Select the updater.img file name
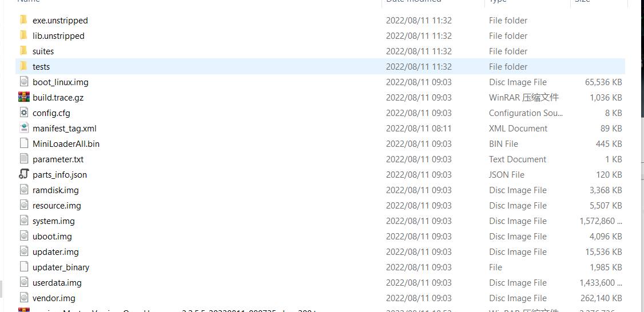Screen dimensions: 644x312 coord(55,252)
